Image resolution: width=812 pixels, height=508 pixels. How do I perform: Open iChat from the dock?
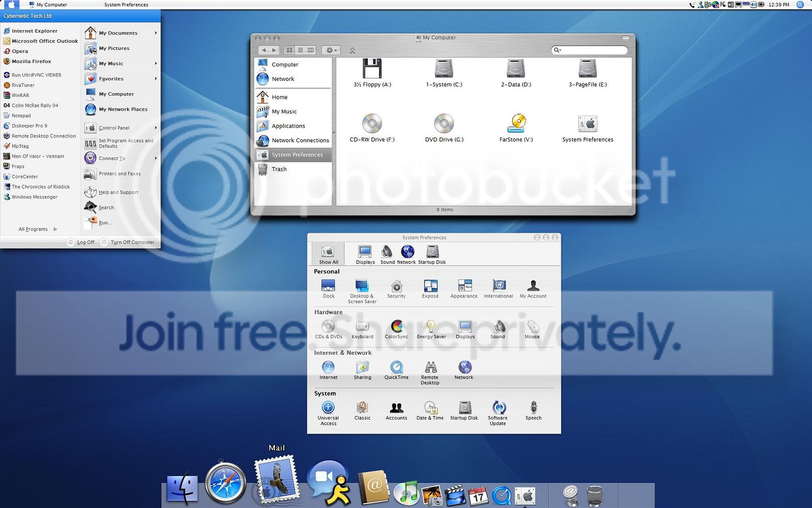(329, 483)
